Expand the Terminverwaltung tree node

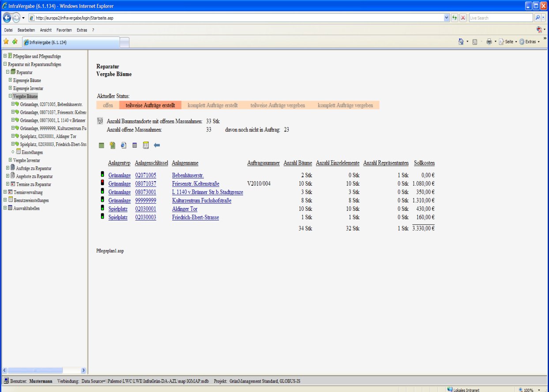[5, 192]
